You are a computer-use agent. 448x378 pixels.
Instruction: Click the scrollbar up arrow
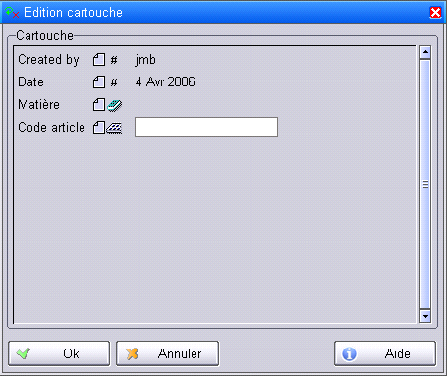pyautogui.click(x=425, y=52)
